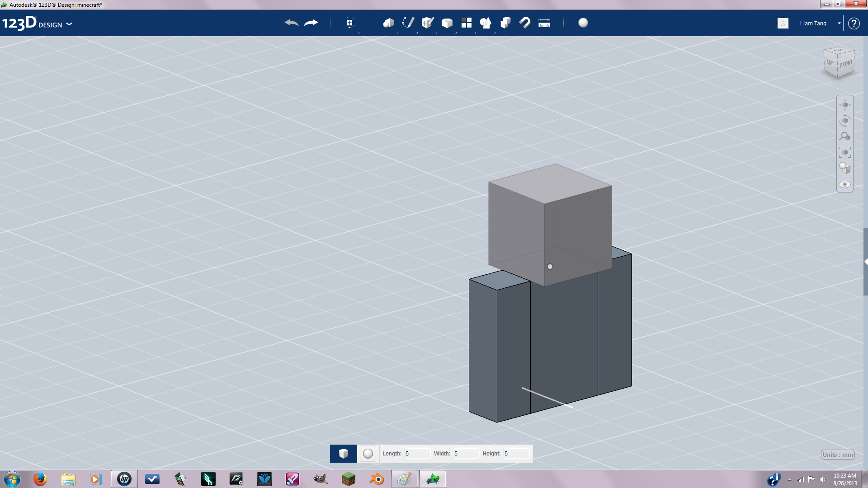Expand the side panel arrow on right edge
The image size is (868, 488).
click(x=866, y=262)
